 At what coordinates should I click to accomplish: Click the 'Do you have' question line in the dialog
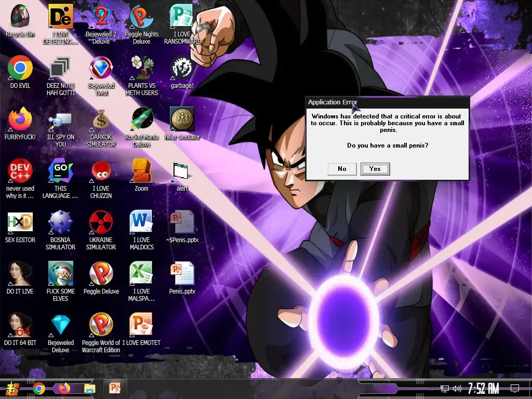[x=388, y=145]
